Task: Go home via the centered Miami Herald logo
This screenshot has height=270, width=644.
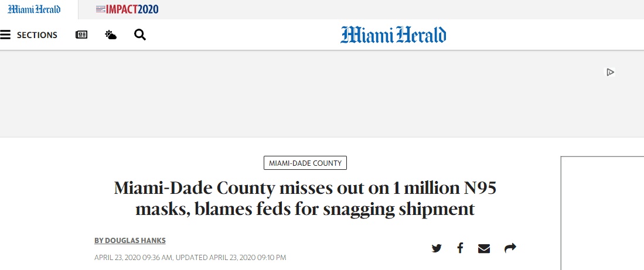Action: point(393,35)
